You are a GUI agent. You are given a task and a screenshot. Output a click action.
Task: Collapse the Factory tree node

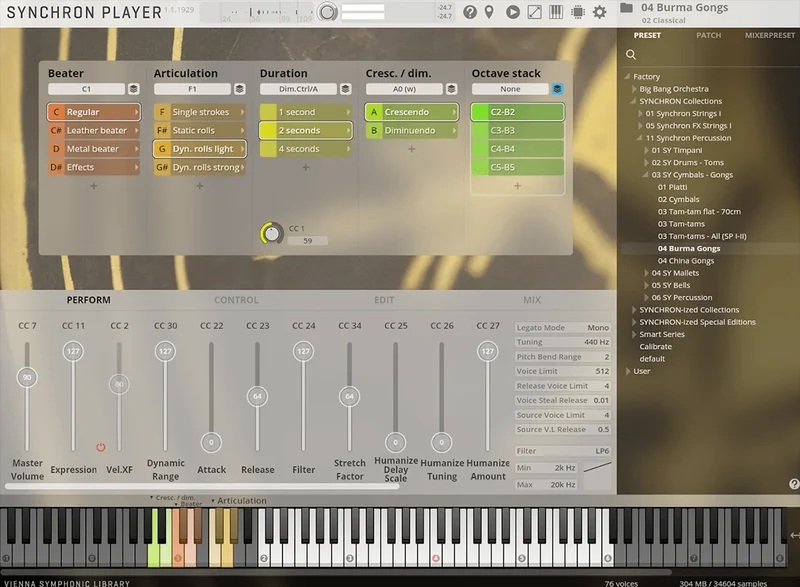point(627,76)
